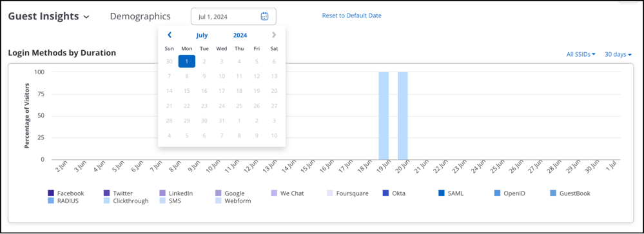This screenshot has height=234, width=644.
Task: Open the calendar icon in date field
Action: pos(264,16)
